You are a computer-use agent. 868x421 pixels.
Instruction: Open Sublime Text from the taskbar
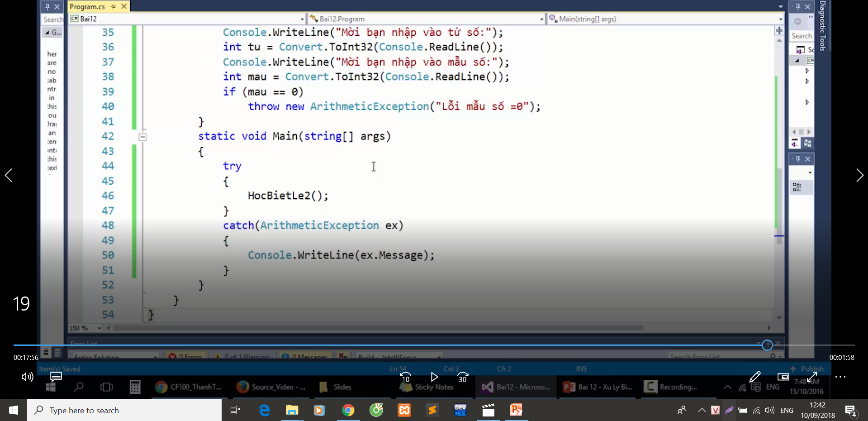pyautogui.click(x=432, y=410)
